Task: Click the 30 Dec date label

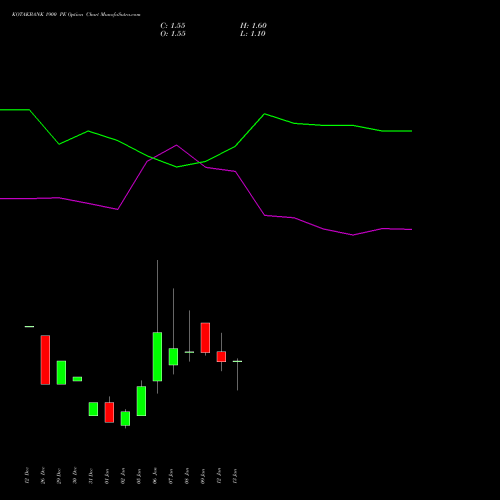Action: 75,475
